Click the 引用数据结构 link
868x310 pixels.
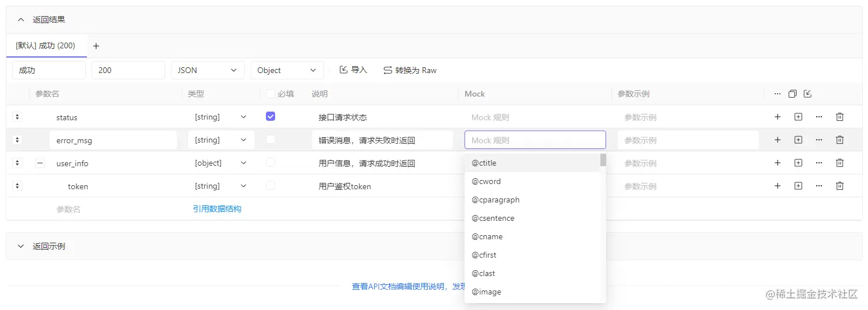click(x=217, y=209)
